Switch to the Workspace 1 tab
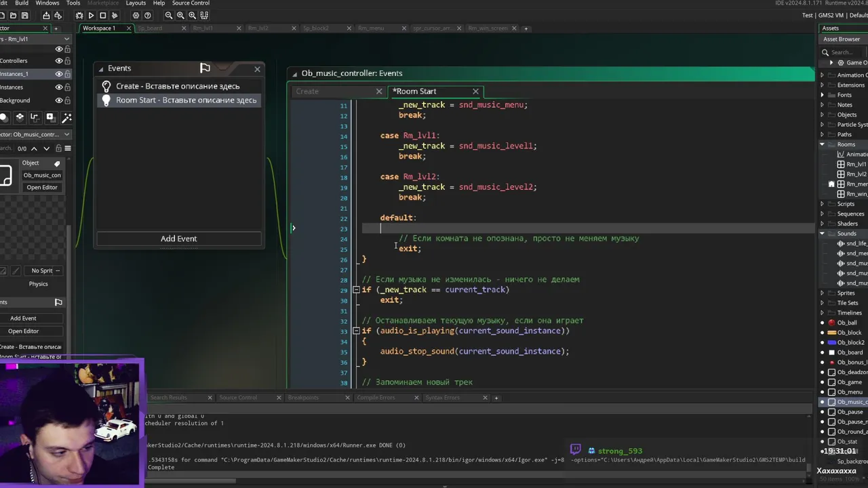Viewport: 868px width, 488px height. coord(99,28)
